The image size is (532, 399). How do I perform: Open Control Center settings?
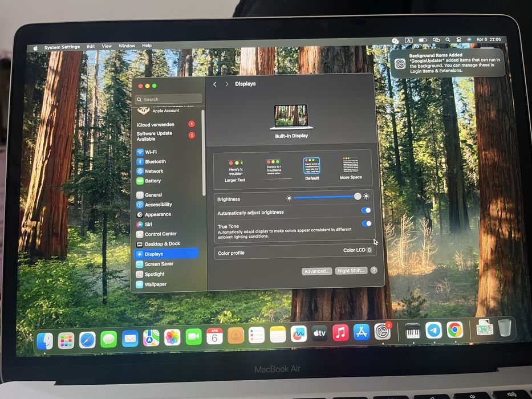(156, 234)
